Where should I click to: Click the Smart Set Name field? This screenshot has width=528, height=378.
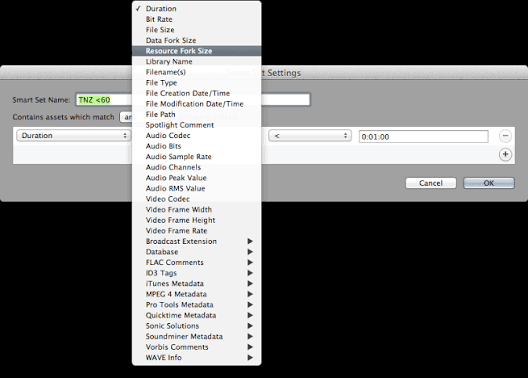point(193,100)
